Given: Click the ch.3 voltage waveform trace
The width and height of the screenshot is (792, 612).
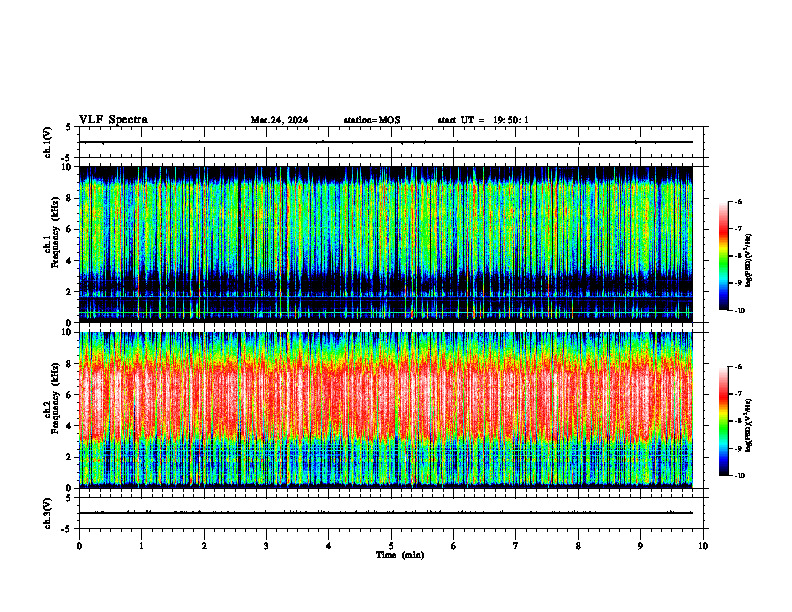Looking at the screenshot, I should pos(386,513).
